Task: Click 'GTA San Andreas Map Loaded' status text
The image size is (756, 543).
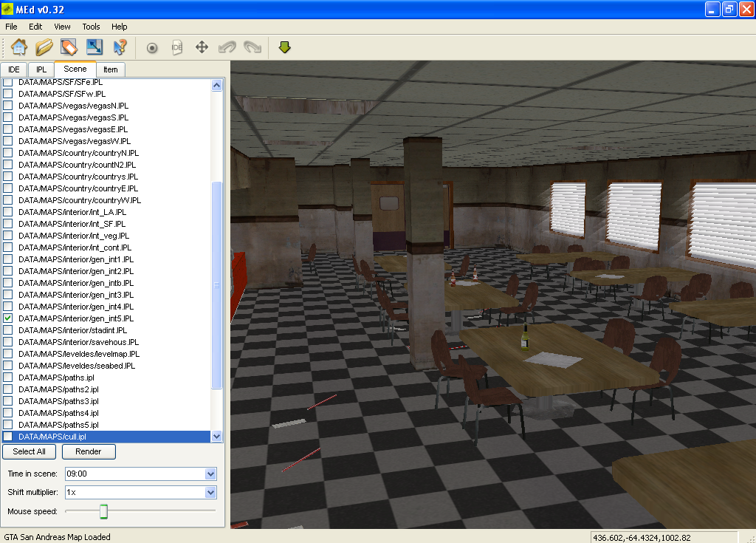Action: 57,537
